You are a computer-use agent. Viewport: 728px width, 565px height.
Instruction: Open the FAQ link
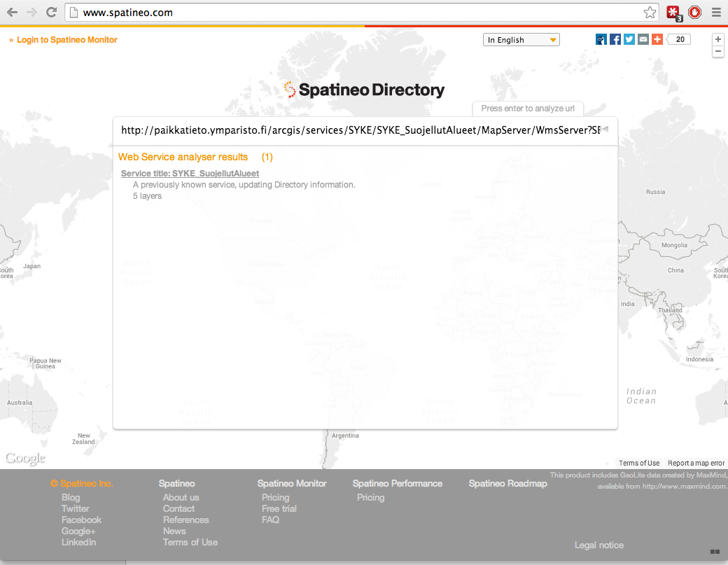[270, 519]
